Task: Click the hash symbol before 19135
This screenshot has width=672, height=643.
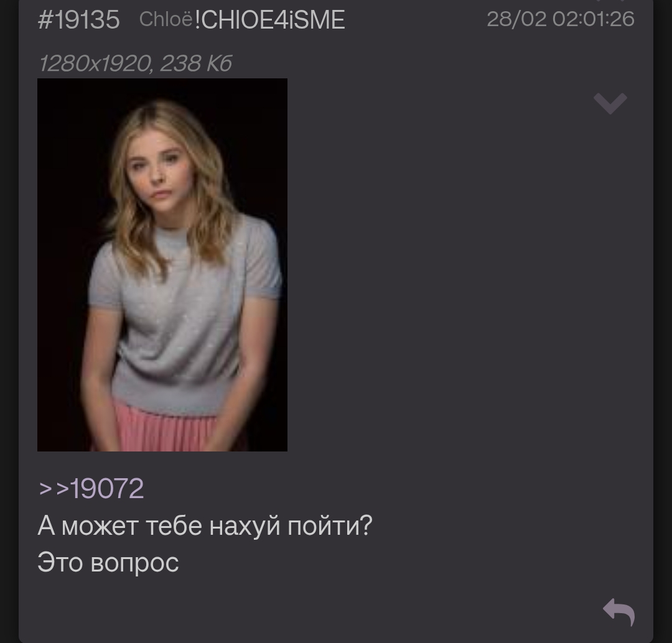Action: click(x=45, y=20)
